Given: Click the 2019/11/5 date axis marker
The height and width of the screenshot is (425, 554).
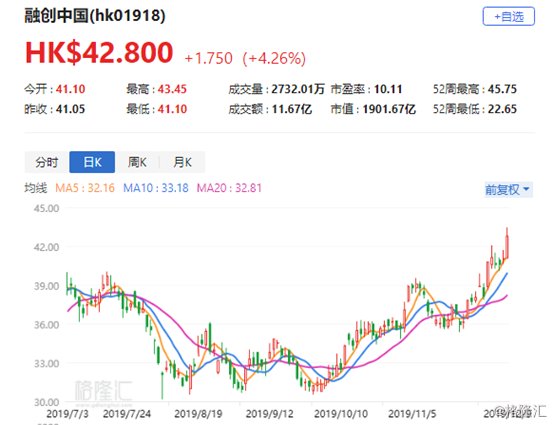Looking at the screenshot, I should (412, 414).
